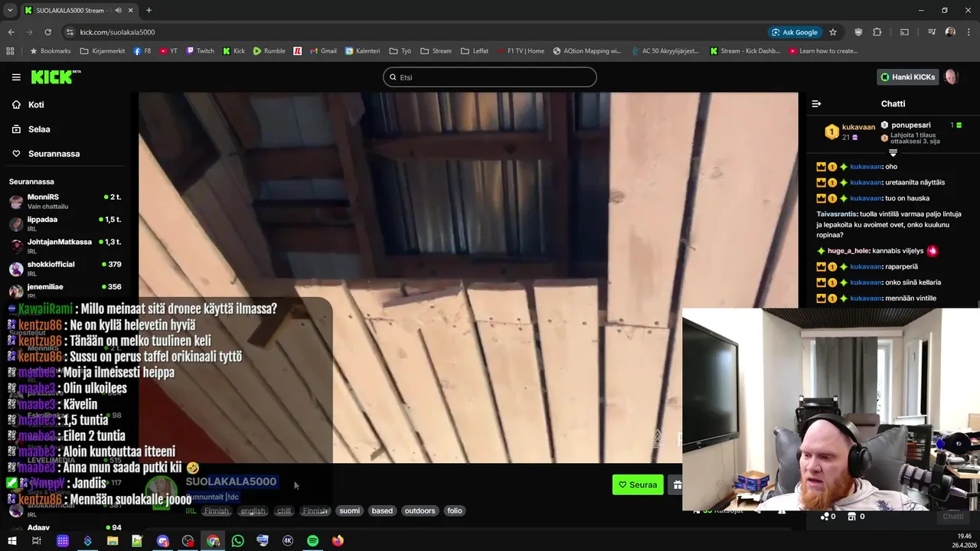Click Taivasrantis username in chat
The width and height of the screenshot is (980, 551).
[x=838, y=214]
